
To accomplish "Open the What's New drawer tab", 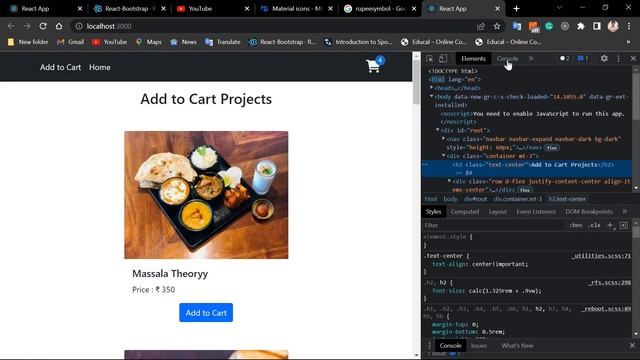I will point(517,346).
